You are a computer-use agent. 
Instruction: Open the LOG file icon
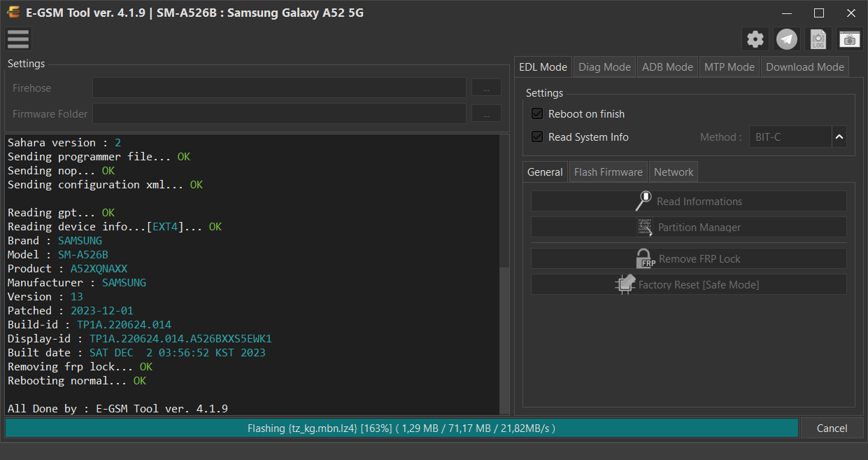[818, 39]
